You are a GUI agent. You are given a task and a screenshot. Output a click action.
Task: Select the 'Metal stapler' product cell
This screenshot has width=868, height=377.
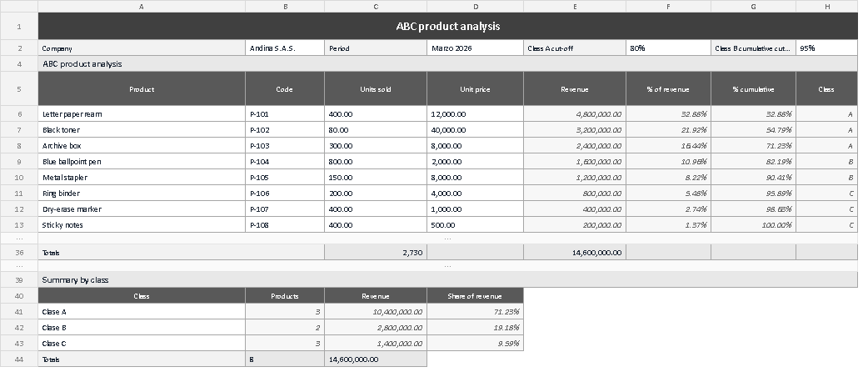142,178
